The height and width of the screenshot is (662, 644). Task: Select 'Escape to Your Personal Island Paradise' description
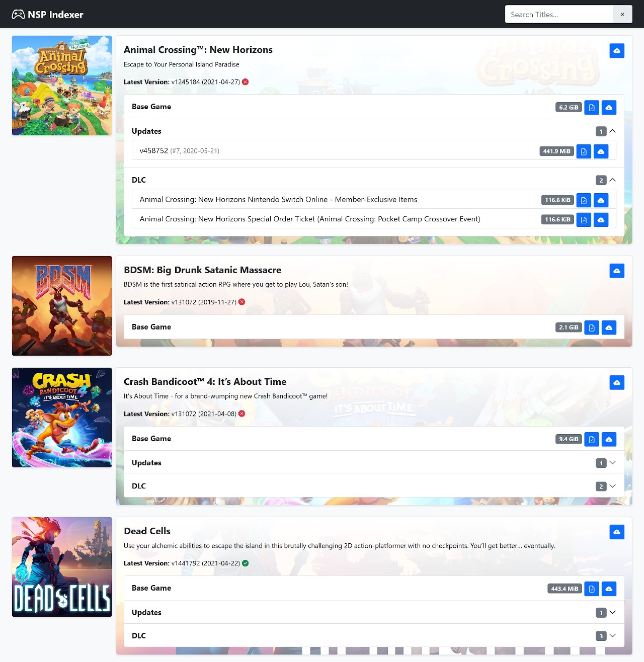coord(182,64)
